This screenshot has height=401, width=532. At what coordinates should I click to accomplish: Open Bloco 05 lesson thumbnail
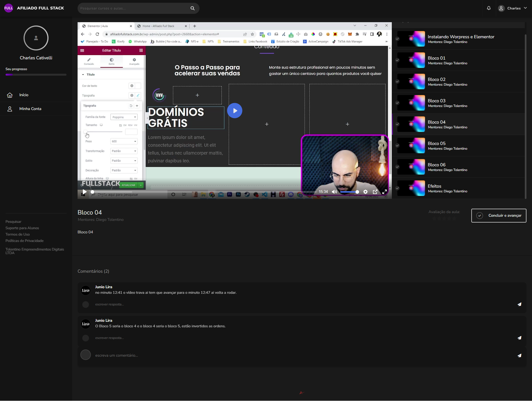[x=411, y=145]
